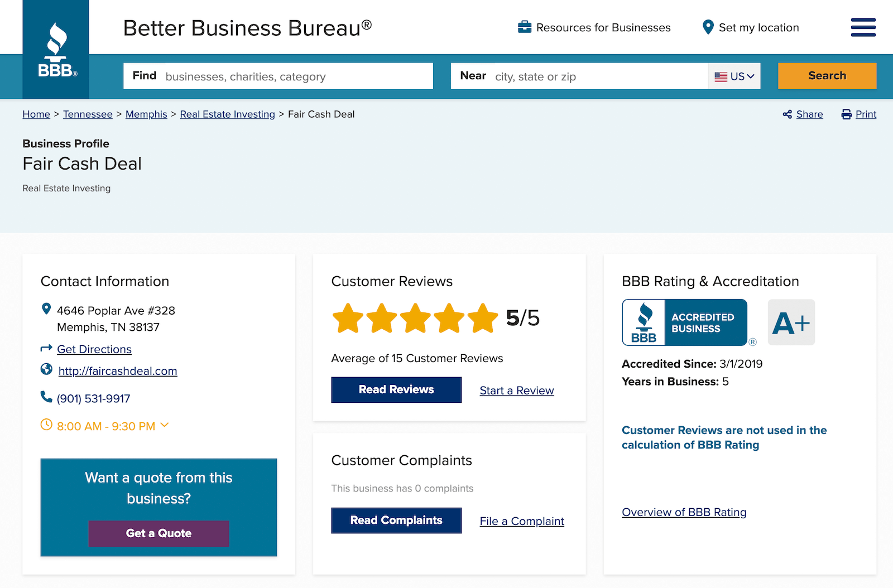Click the Get a Quote button

[159, 533]
